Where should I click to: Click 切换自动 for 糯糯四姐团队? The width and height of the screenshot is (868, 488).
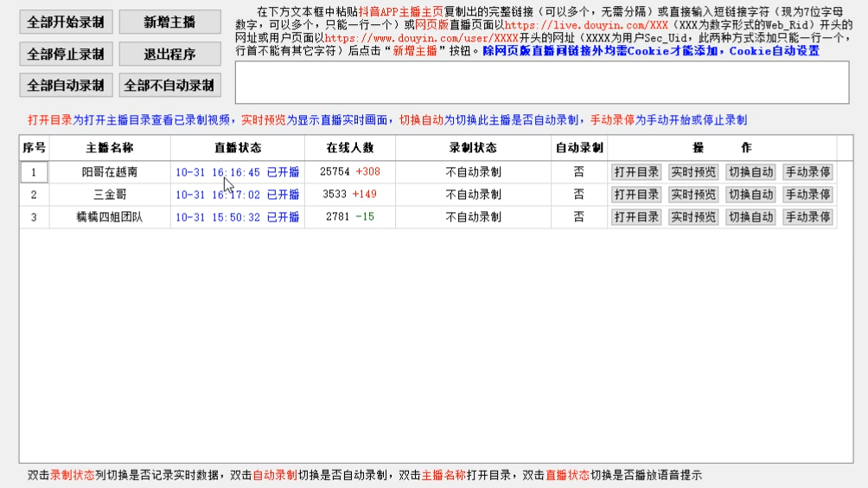click(750, 217)
